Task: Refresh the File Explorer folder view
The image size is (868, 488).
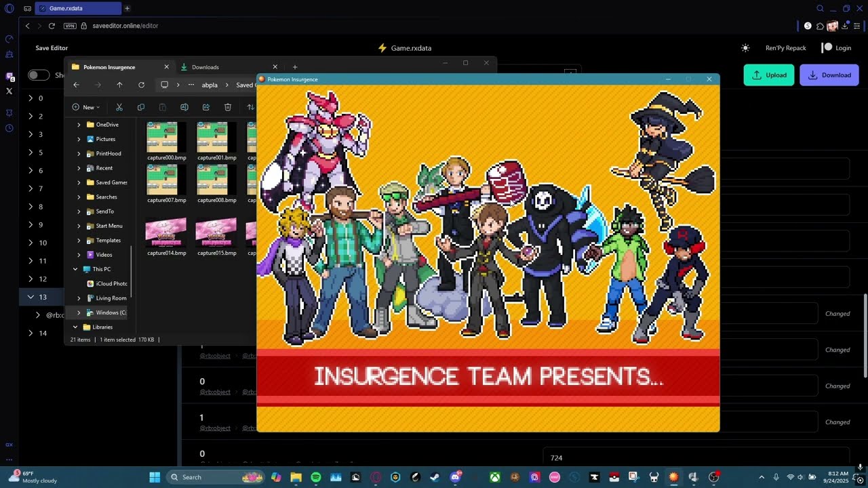Action: tap(141, 85)
